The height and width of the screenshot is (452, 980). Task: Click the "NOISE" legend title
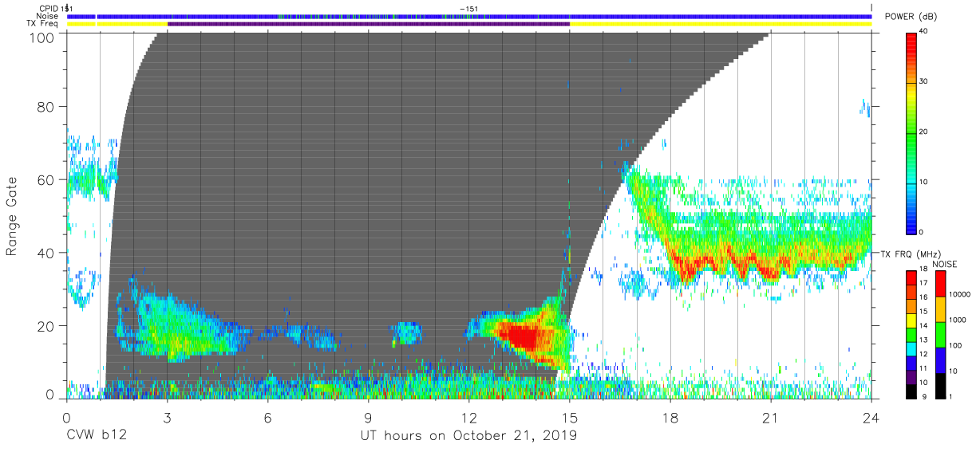click(x=944, y=264)
